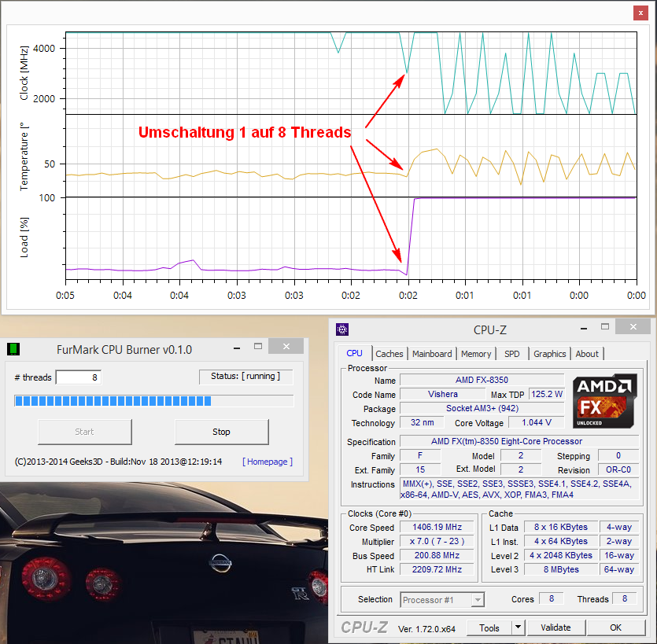Viewport: 657px width, 644px height.
Task: Click the blue FurMark burn progress bar
Action: 154,401
